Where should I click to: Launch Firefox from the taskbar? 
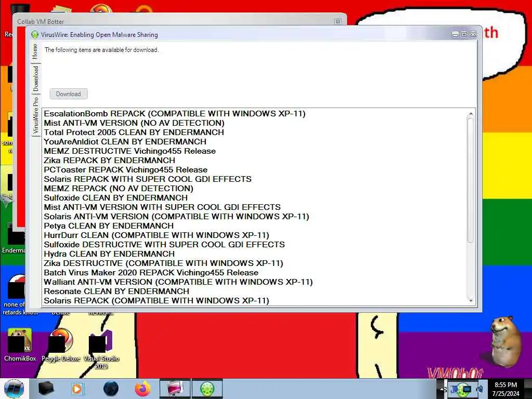143,389
